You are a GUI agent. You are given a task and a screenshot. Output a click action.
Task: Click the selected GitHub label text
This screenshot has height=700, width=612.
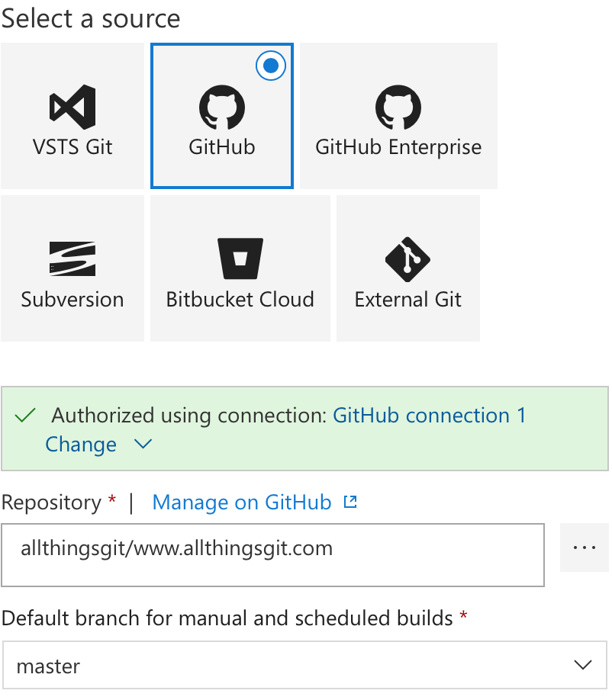click(222, 147)
